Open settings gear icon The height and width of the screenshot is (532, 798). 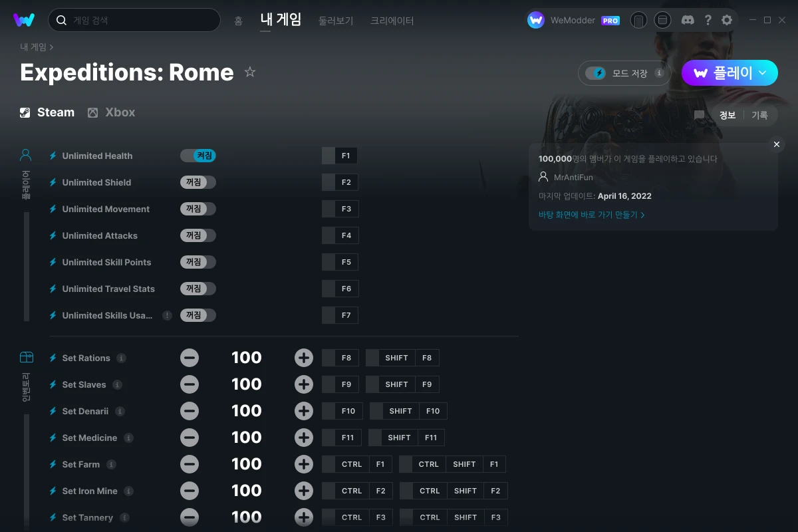pos(727,20)
